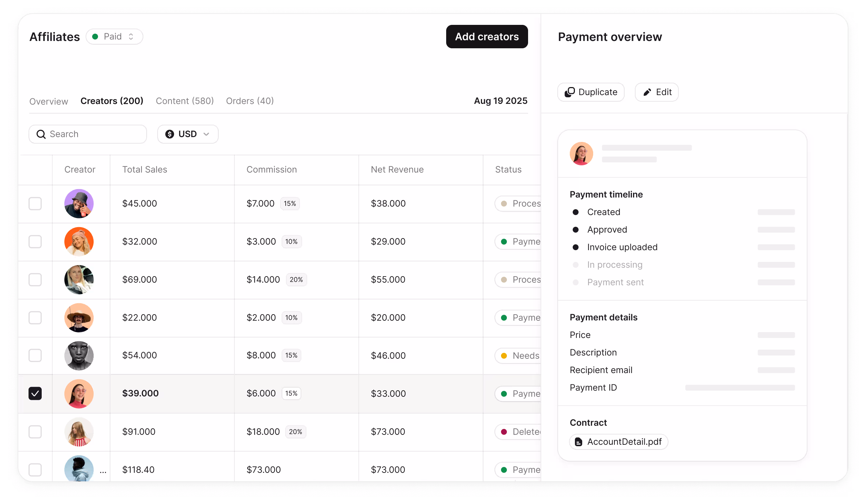Open the Paid status selector arrows
The width and height of the screenshot is (866, 504).
pos(131,37)
